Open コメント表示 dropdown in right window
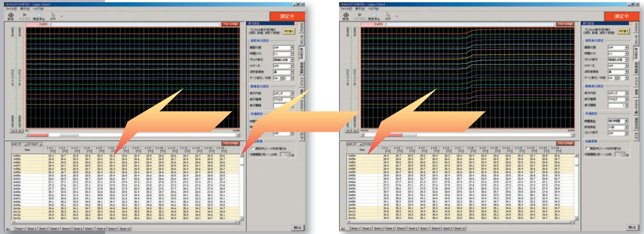Image resolution: width=644 pixels, height=234 pixels. pos(618,133)
